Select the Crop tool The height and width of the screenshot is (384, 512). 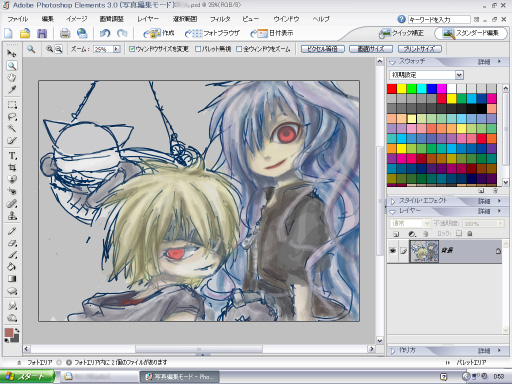pyautogui.click(x=12, y=168)
